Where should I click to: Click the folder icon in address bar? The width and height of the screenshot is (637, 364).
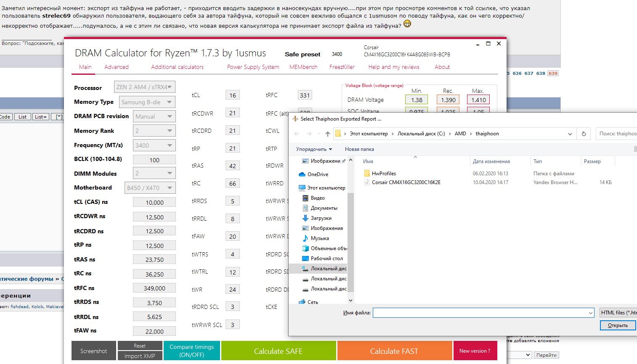click(338, 134)
